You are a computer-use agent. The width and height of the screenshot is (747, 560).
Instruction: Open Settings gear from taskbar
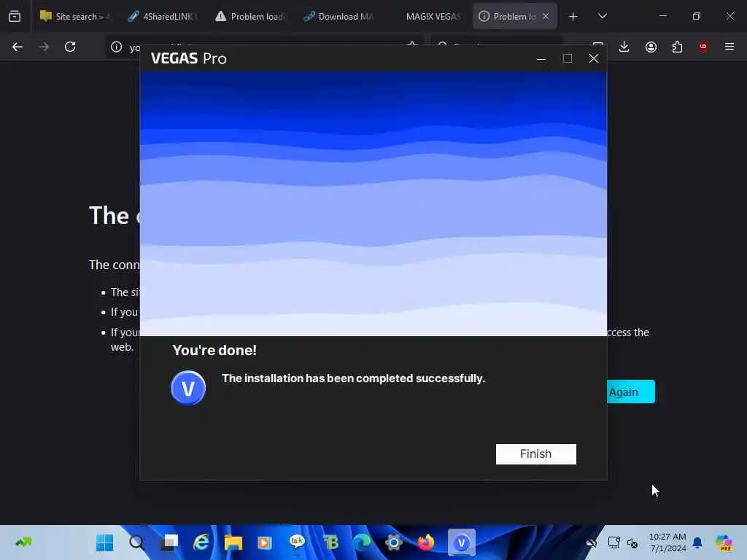tap(394, 542)
